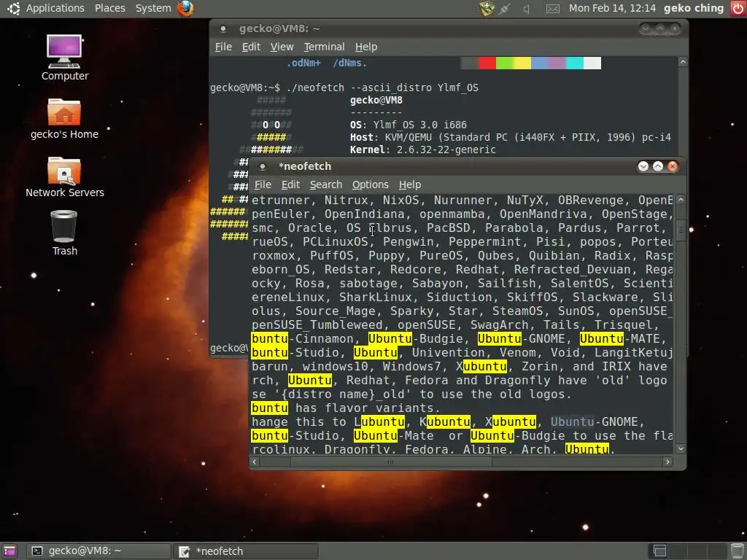Click the Ubuntu logo in top panel

tap(13, 8)
